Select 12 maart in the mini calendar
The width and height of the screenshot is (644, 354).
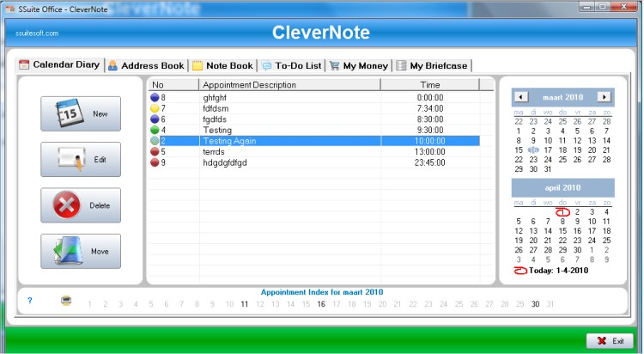578,141
